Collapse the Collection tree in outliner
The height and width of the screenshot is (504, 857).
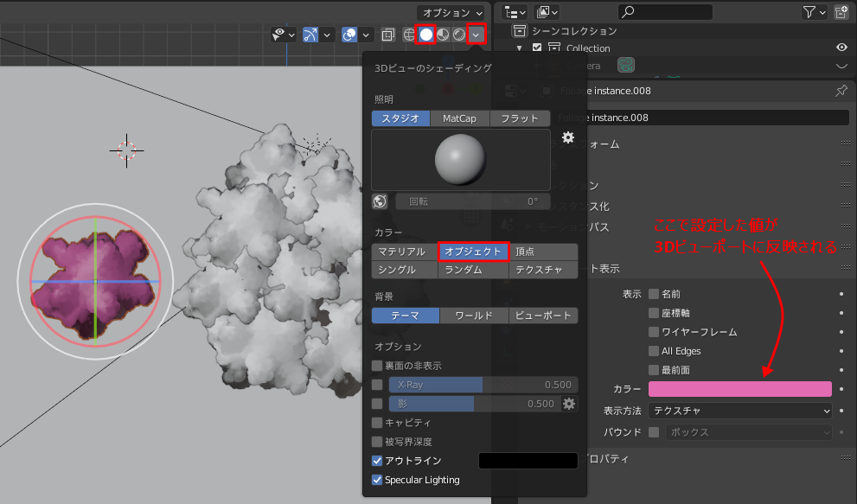[x=520, y=48]
